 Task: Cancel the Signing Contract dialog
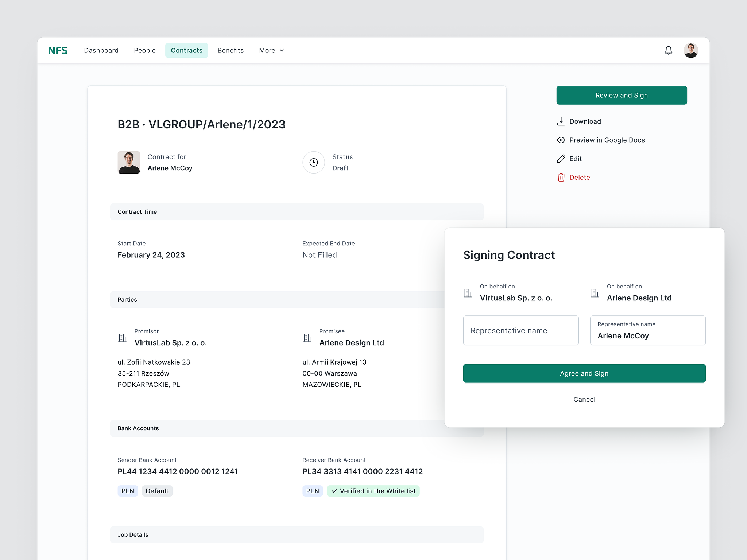(584, 400)
